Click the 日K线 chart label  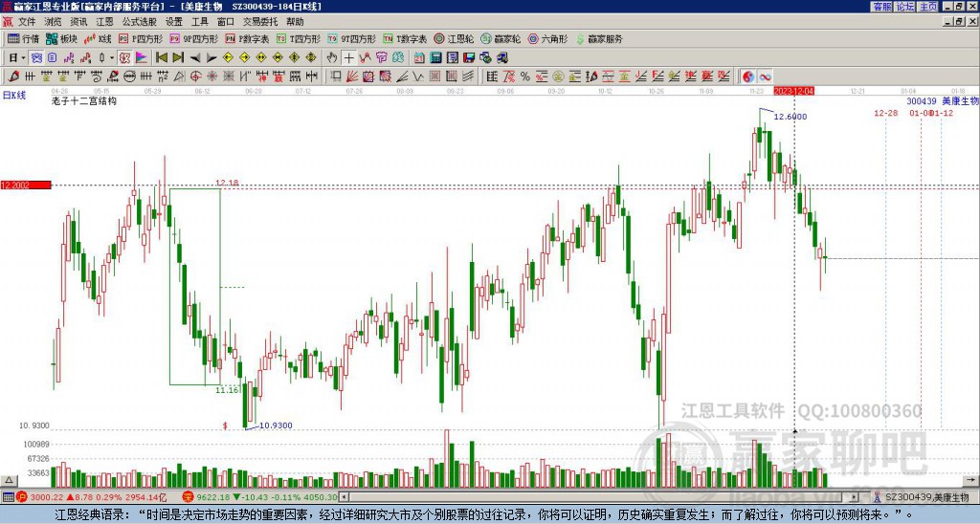coord(13,96)
